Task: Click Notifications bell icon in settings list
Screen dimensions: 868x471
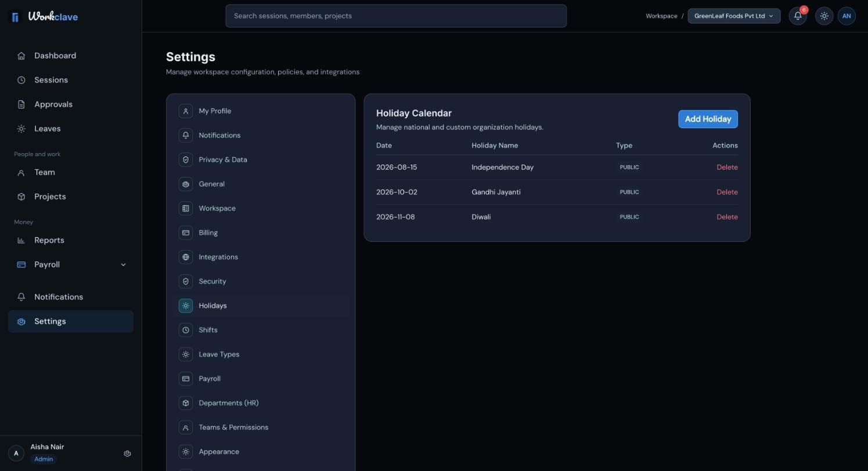Action: (186, 135)
